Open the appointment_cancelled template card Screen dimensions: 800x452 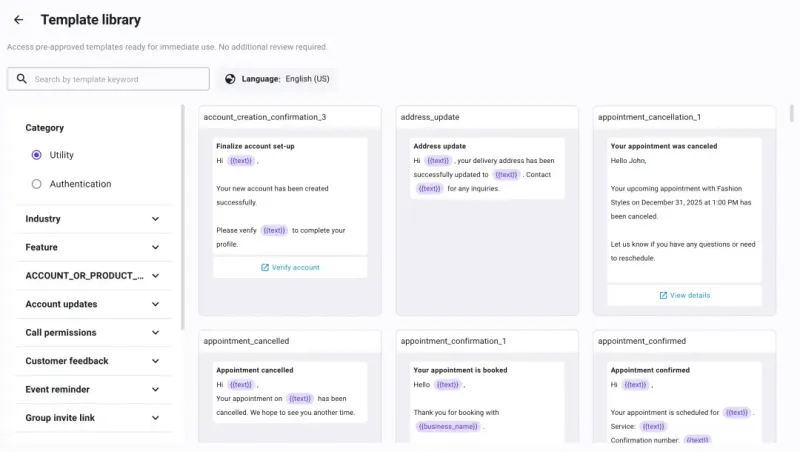[x=290, y=386]
